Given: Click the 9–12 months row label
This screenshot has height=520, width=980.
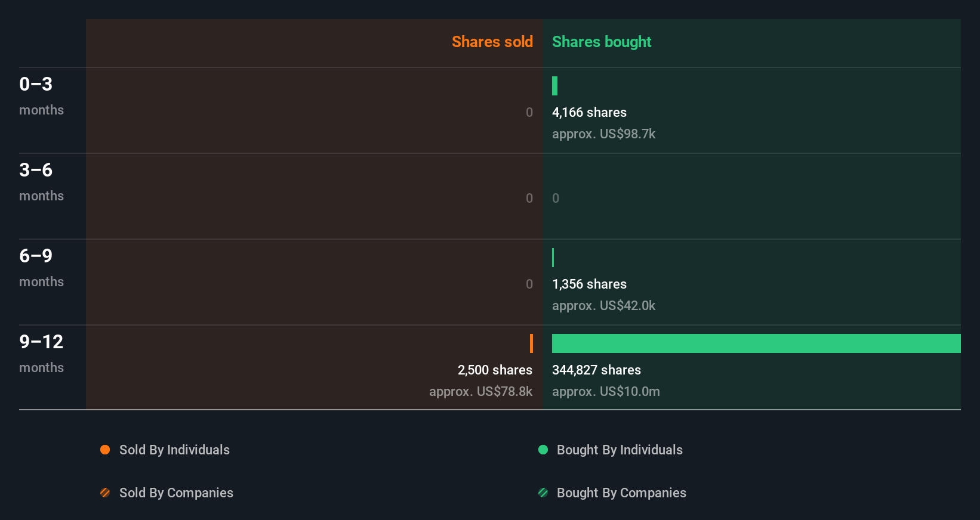Looking at the screenshot, I should (x=41, y=353).
